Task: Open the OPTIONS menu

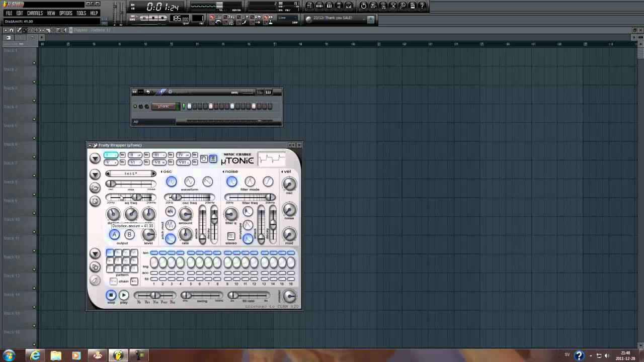Action: [x=66, y=13]
